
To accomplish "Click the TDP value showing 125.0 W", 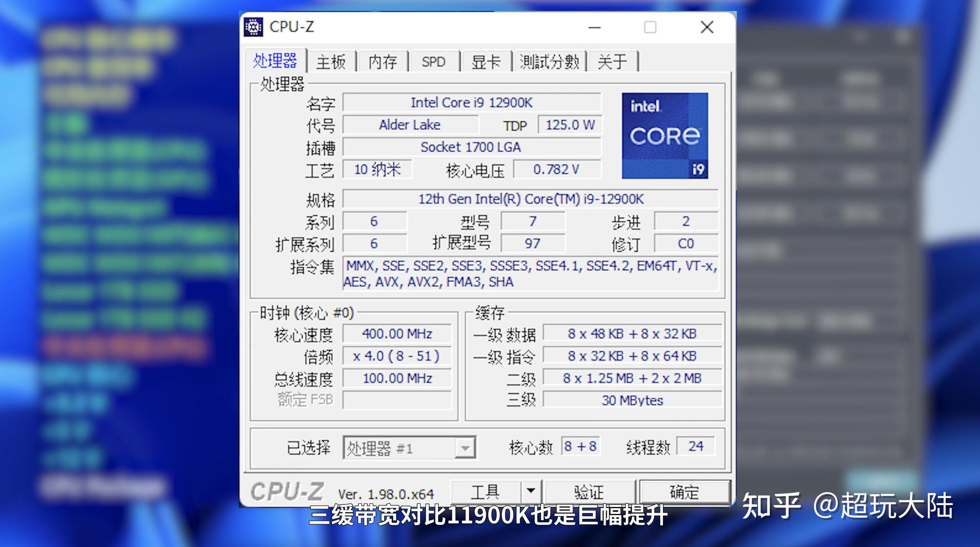I will point(570,124).
